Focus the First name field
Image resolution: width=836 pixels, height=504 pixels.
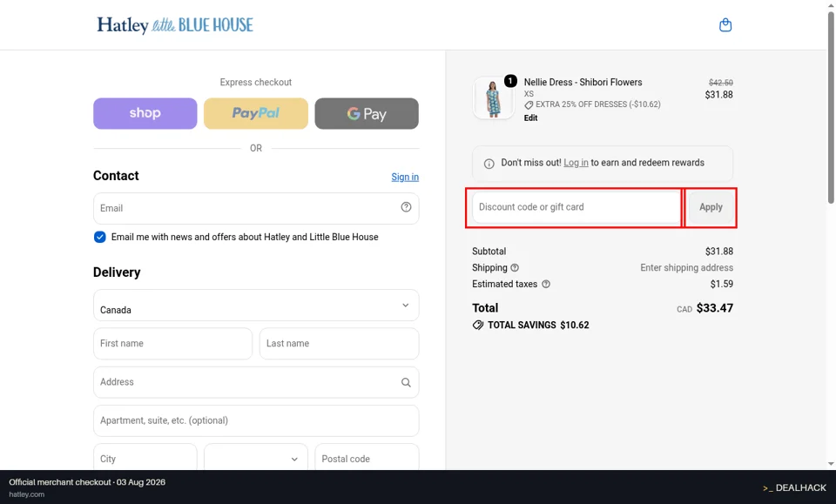[x=172, y=344]
